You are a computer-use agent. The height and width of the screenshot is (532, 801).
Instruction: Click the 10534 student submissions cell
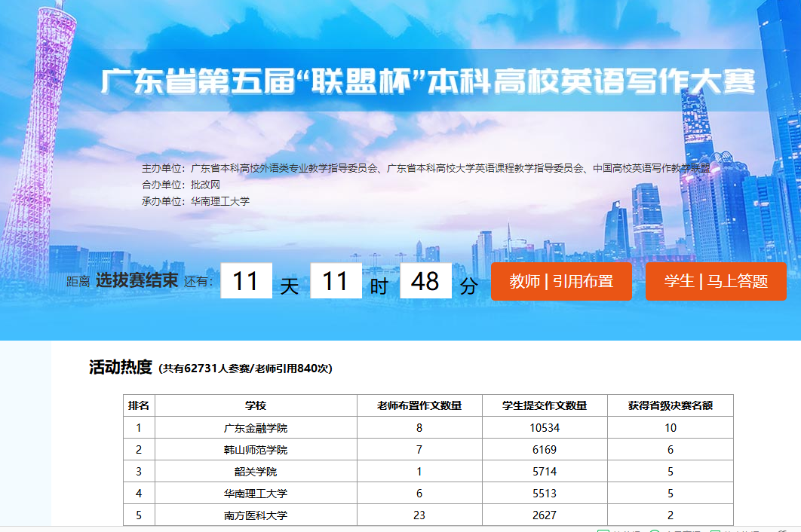pos(545,428)
